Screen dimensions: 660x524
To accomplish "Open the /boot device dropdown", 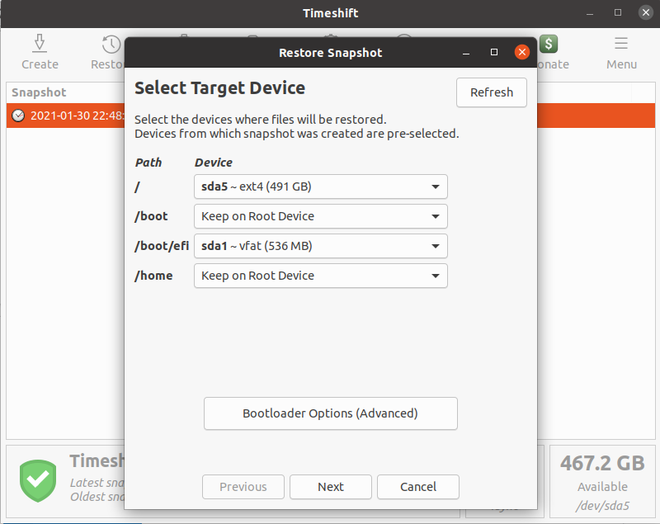I will [321, 216].
